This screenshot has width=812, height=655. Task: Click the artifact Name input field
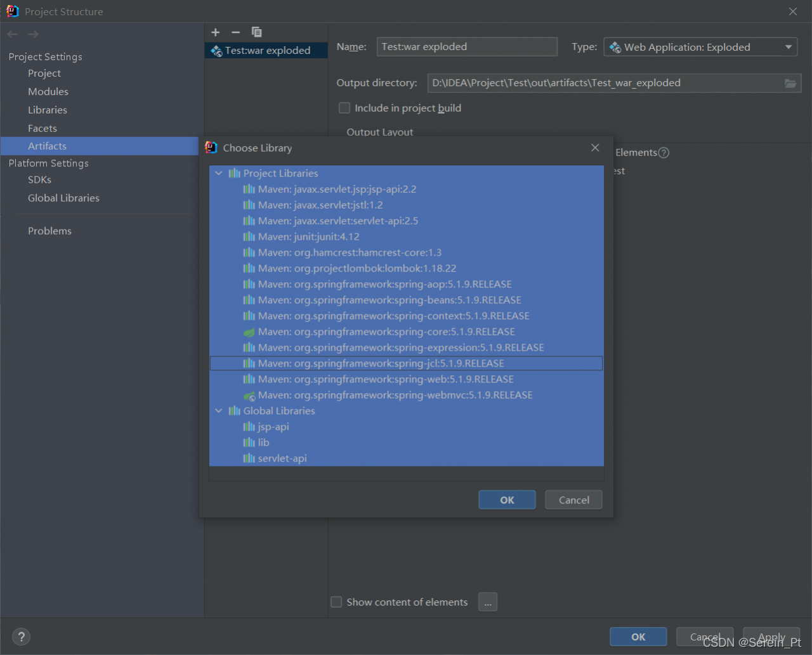[467, 47]
